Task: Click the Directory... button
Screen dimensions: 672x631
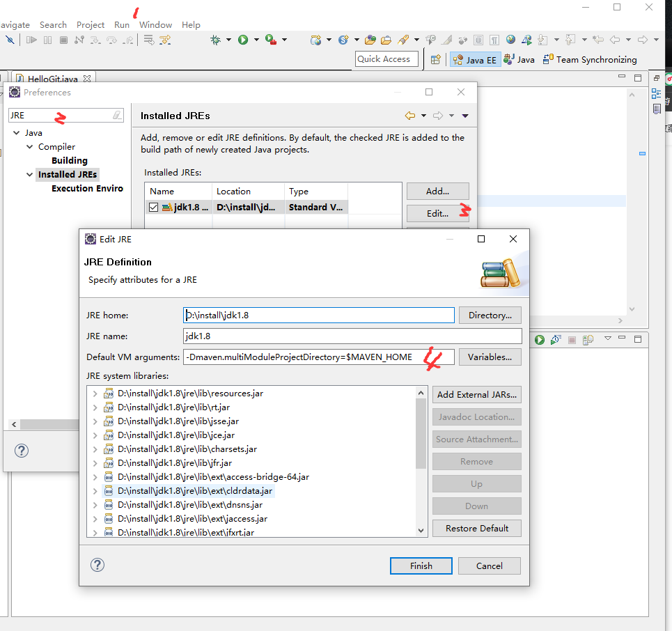Action: coord(490,315)
